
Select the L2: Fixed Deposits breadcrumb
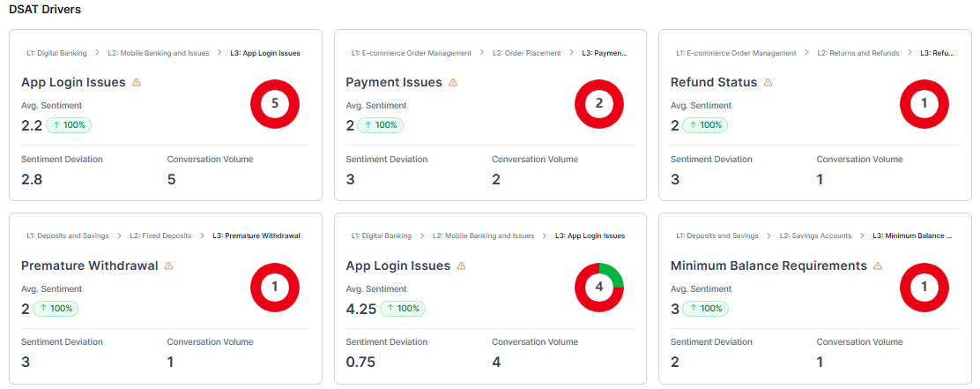point(160,236)
